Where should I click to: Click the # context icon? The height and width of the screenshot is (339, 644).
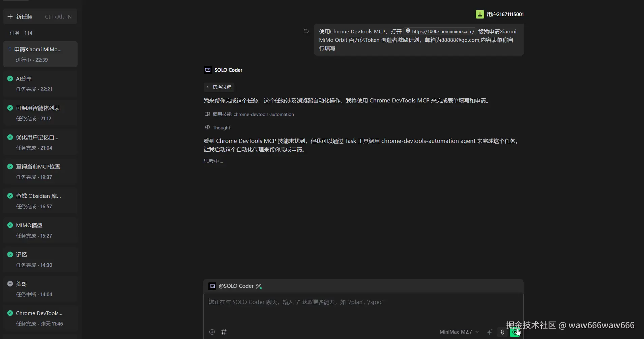(x=224, y=332)
